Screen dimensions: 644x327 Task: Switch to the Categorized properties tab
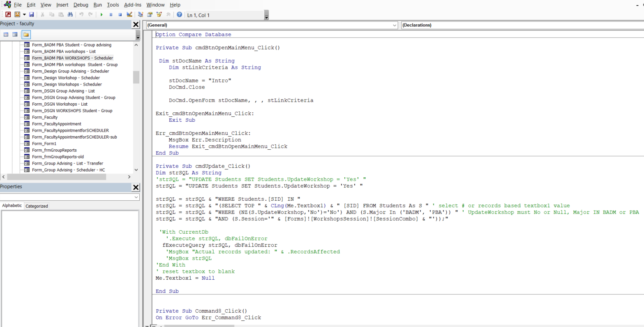37,206
